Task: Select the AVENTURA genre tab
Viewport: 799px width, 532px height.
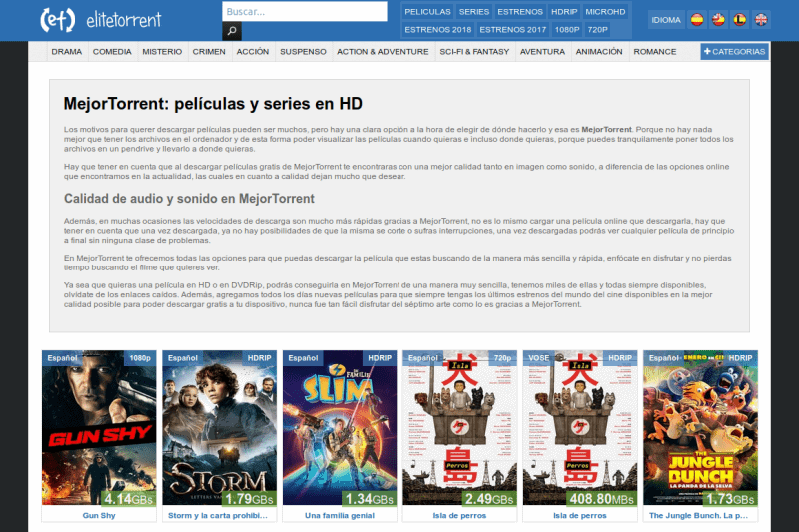Action: click(542, 52)
